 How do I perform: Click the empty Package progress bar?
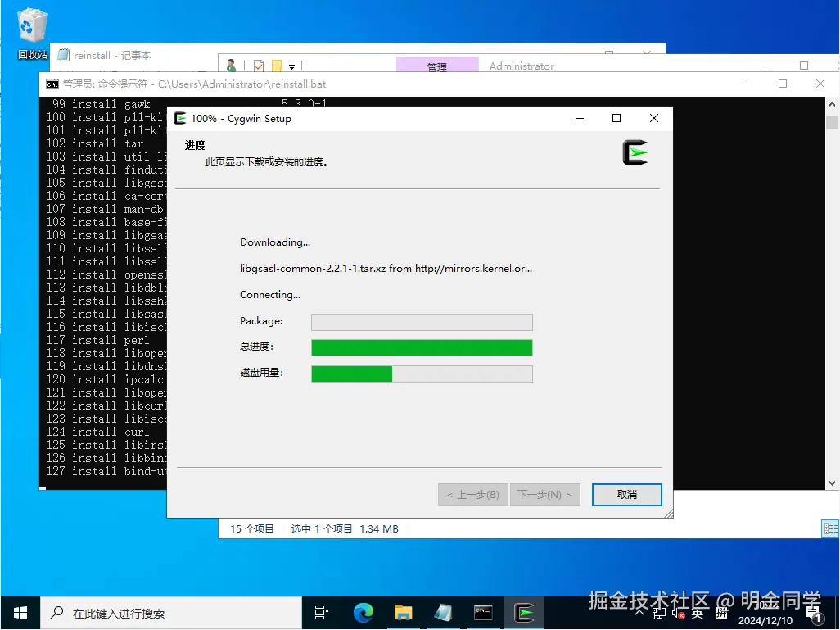pos(422,322)
